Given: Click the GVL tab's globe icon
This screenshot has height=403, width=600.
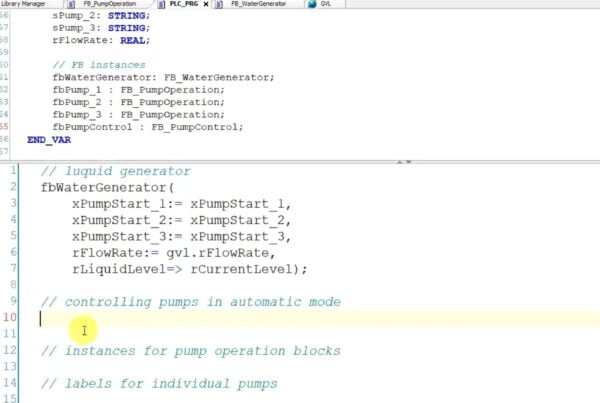Looking at the screenshot, I should (311, 4).
